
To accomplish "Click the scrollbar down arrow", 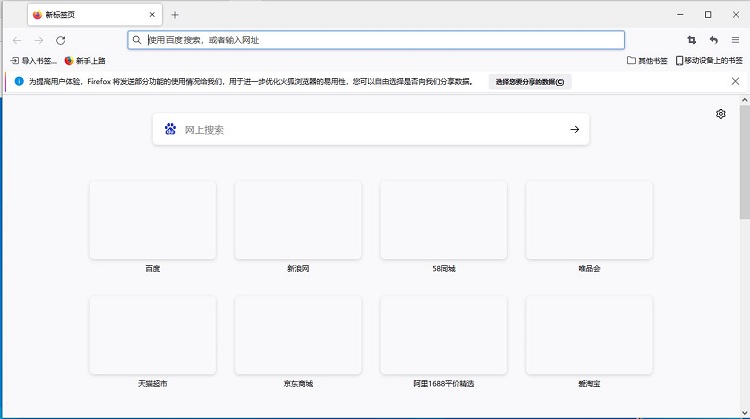I will click(x=744, y=412).
